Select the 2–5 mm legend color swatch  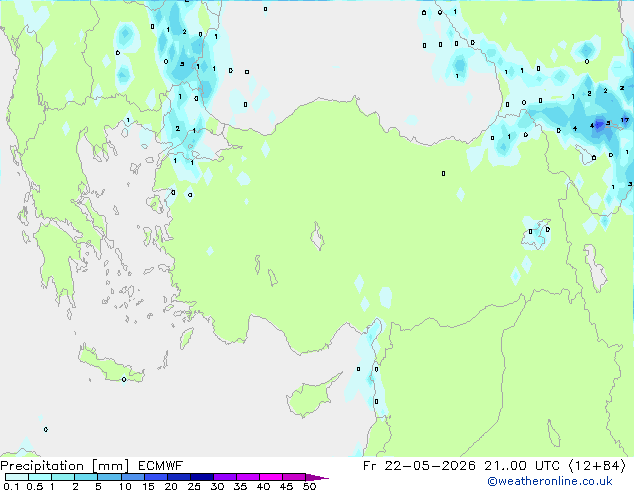point(86,477)
